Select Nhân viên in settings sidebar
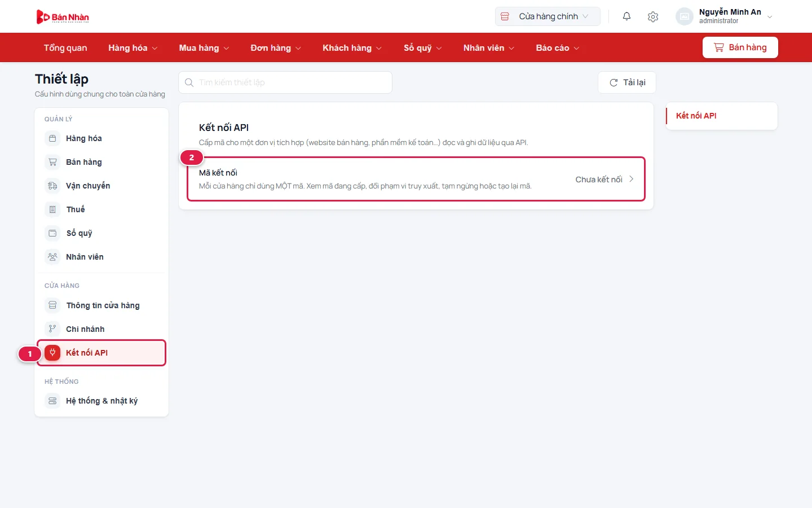Viewport: 812px width, 508px height. (101, 257)
